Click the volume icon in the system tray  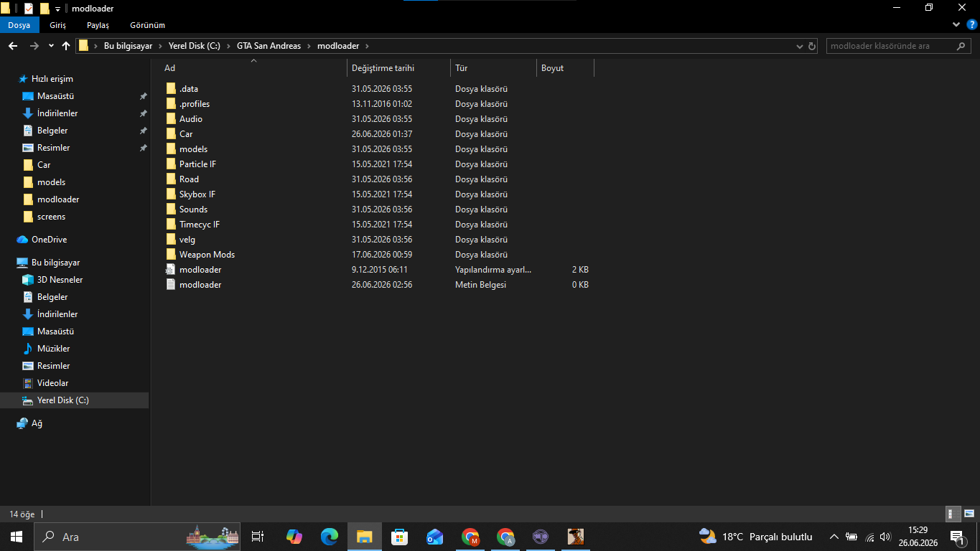click(x=885, y=537)
